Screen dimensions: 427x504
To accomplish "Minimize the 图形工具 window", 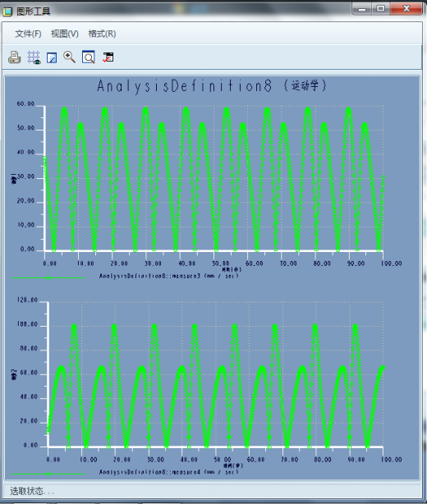I will (x=362, y=9).
